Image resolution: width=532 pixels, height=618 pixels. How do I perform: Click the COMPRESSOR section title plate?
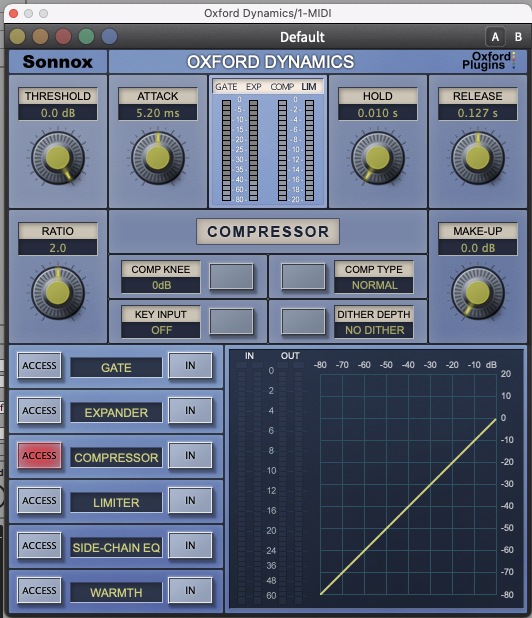(x=268, y=231)
